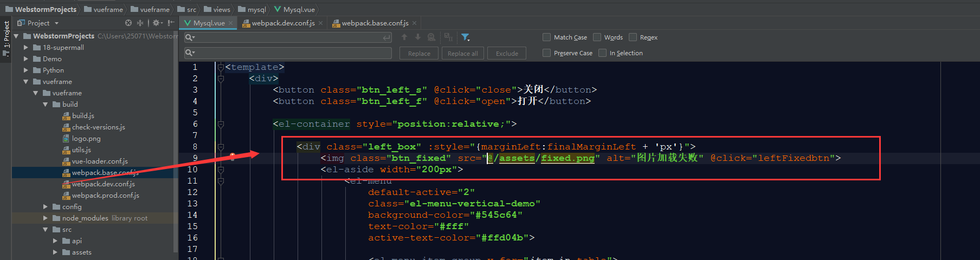Click the fold marker on line 1
This screenshot has width=980, height=260.
click(221, 67)
